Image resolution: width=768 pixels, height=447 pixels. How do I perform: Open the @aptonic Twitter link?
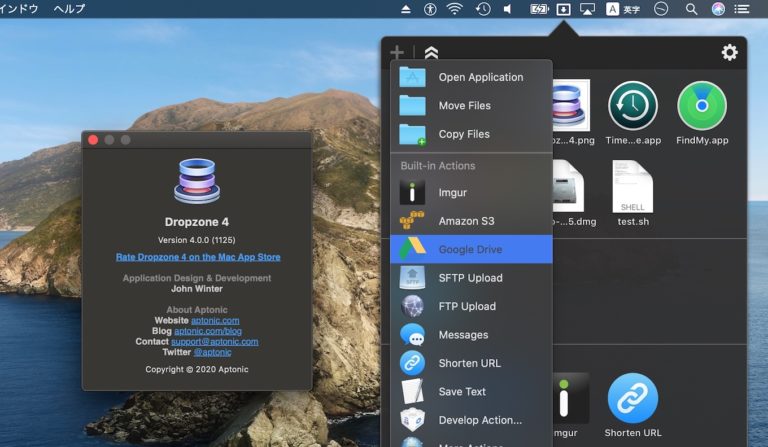click(212, 352)
